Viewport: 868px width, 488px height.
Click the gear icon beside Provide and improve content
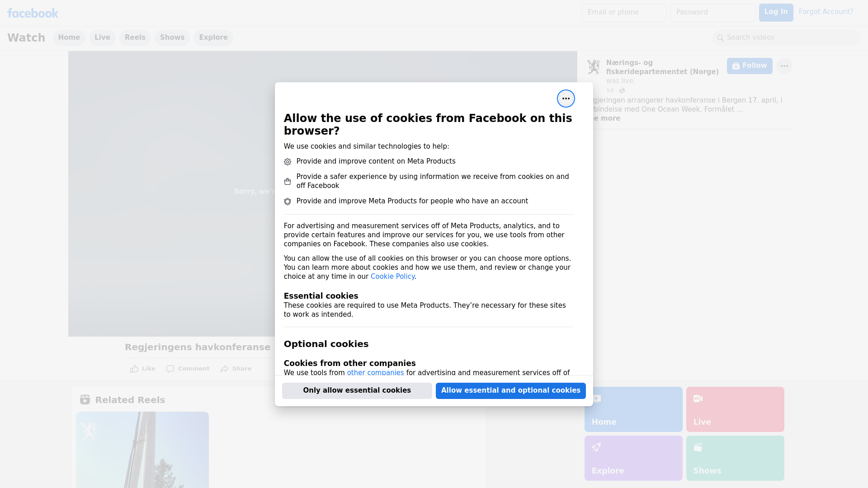tap(288, 162)
